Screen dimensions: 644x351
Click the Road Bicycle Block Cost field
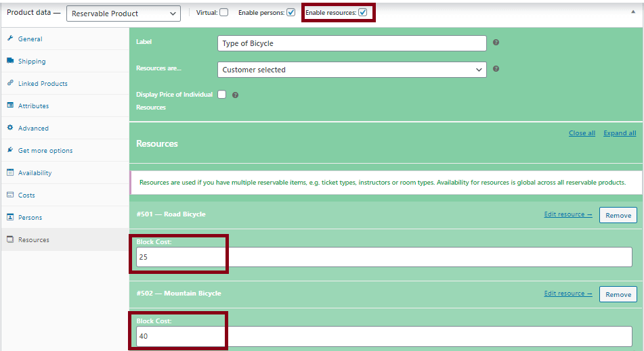383,257
